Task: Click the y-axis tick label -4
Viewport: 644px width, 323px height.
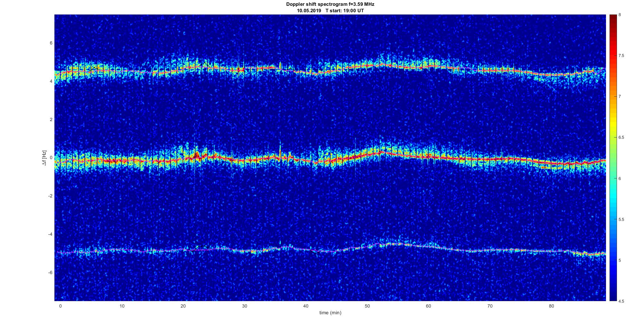Action: pyautogui.click(x=51, y=234)
